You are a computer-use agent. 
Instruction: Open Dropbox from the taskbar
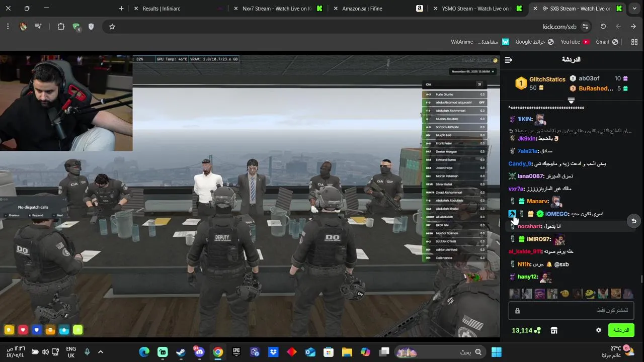pos(273,352)
